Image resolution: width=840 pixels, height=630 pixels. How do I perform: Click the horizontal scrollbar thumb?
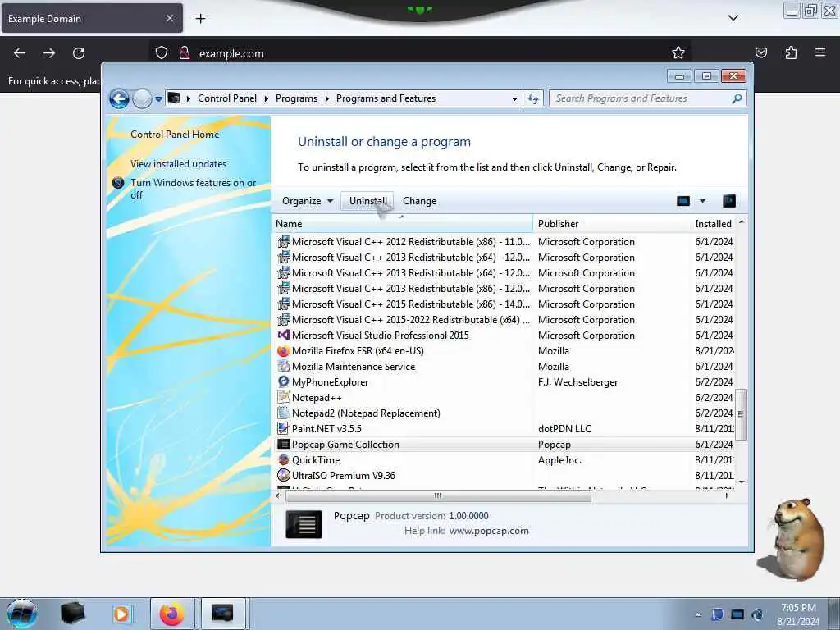point(438,495)
